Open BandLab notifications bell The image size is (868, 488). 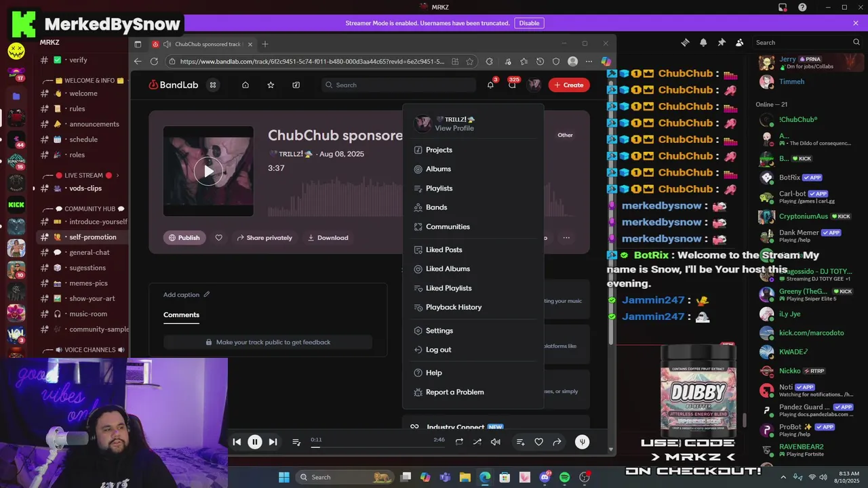490,85
